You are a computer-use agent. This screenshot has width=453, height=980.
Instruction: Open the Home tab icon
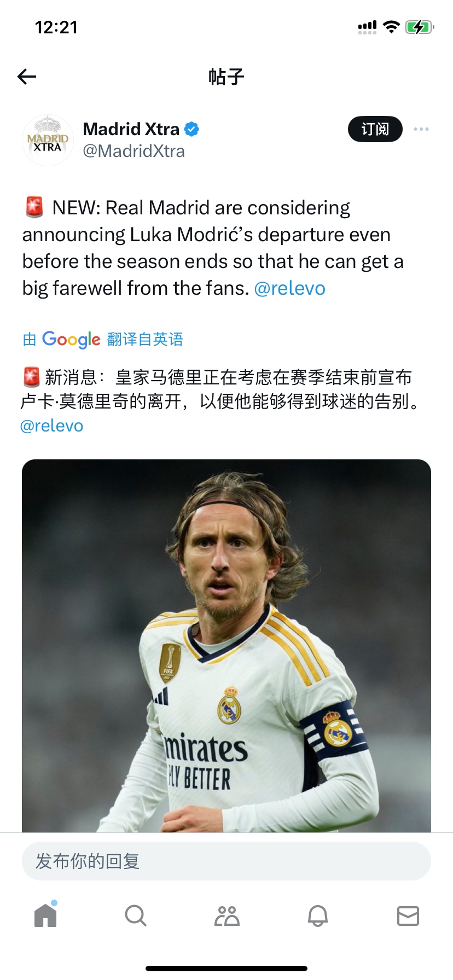[x=46, y=914]
